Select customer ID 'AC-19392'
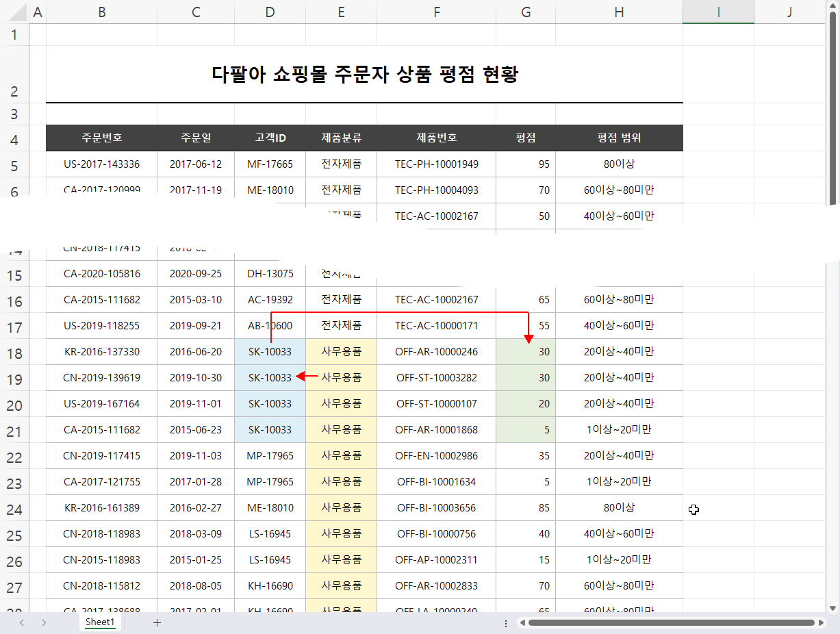The height and width of the screenshot is (634, 840). click(270, 300)
